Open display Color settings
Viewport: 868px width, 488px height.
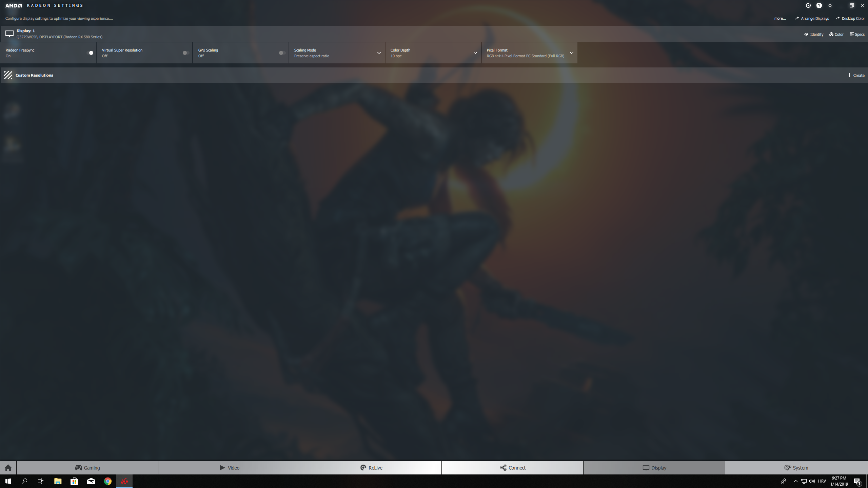(x=836, y=34)
